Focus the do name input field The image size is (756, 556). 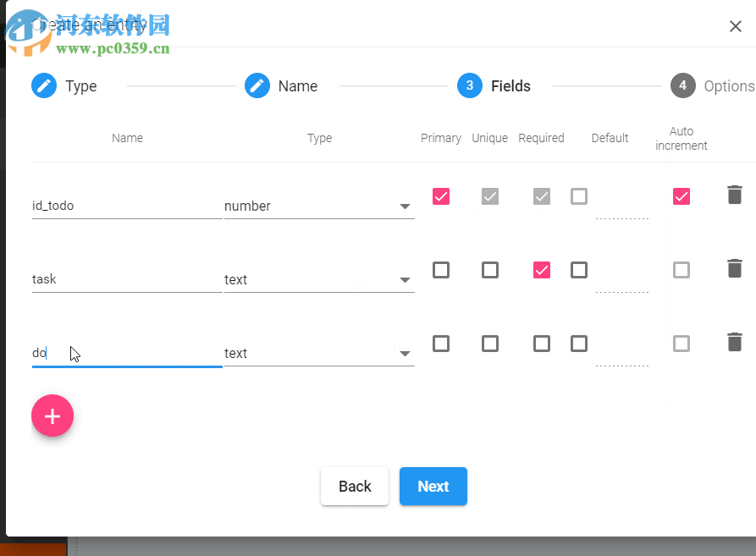click(x=127, y=354)
